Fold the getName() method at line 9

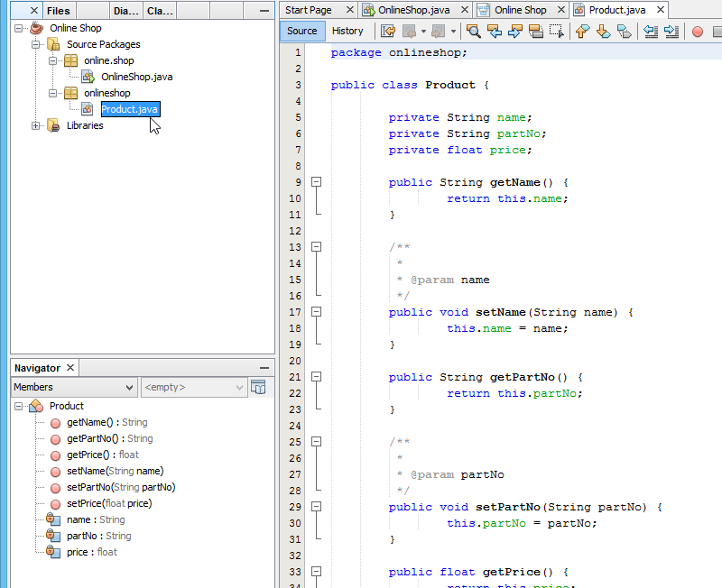317,182
